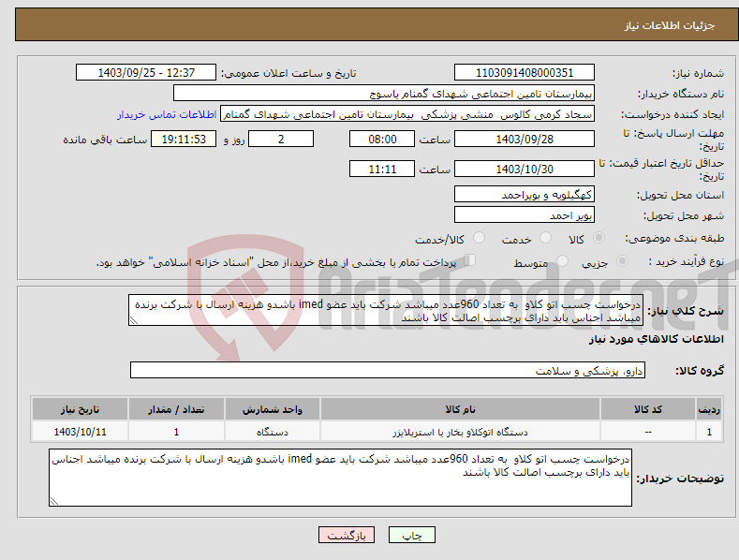Select the متوسط purchase type radio
Screen dimensions: 739x560
pos(562,261)
